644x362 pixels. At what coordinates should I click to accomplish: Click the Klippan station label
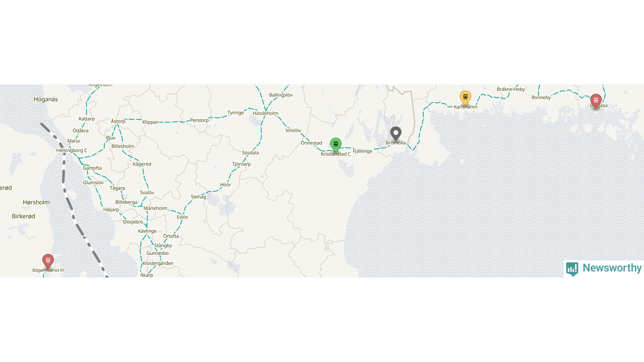[x=150, y=122]
